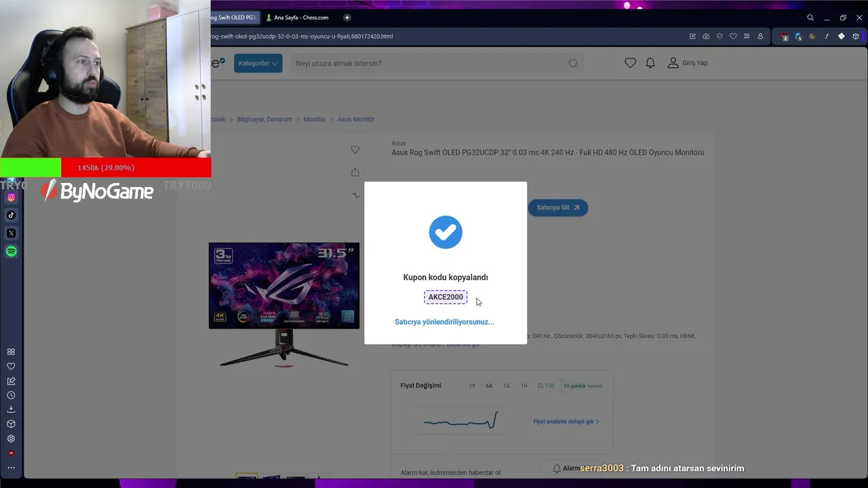The width and height of the screenshot is (868, 488).
Task: Open the sidebar three-dots more menu
Action: click(x=11, y=468)
